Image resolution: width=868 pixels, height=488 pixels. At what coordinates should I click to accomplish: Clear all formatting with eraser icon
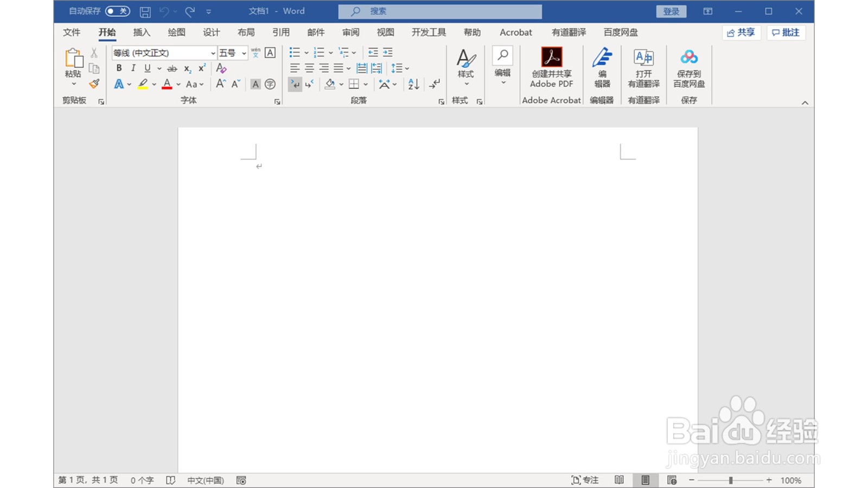(x=221, y=68)
